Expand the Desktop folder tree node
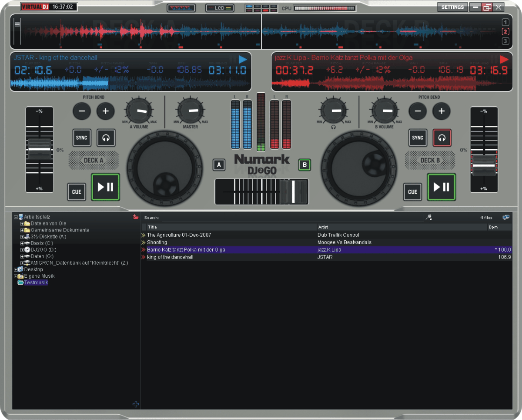522x420 pixels. (16, 269)
